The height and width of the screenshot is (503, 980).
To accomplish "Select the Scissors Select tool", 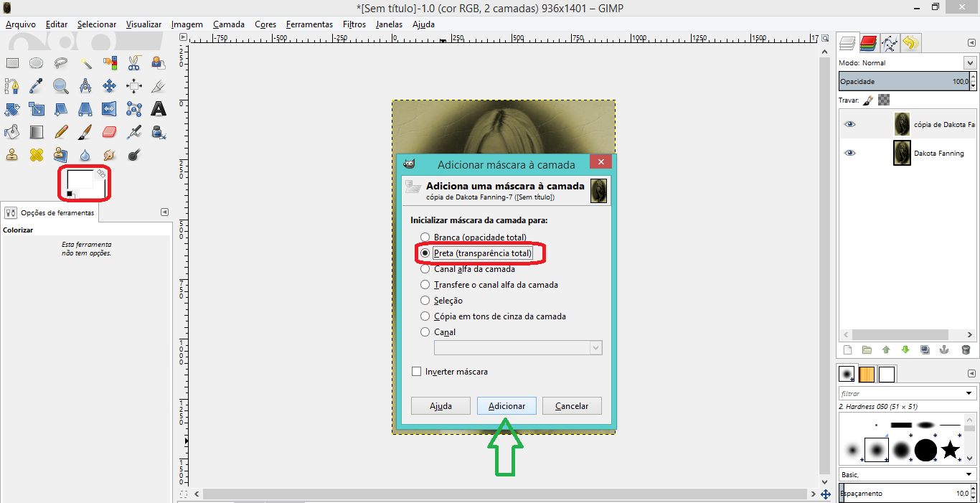I will [133, 63].
